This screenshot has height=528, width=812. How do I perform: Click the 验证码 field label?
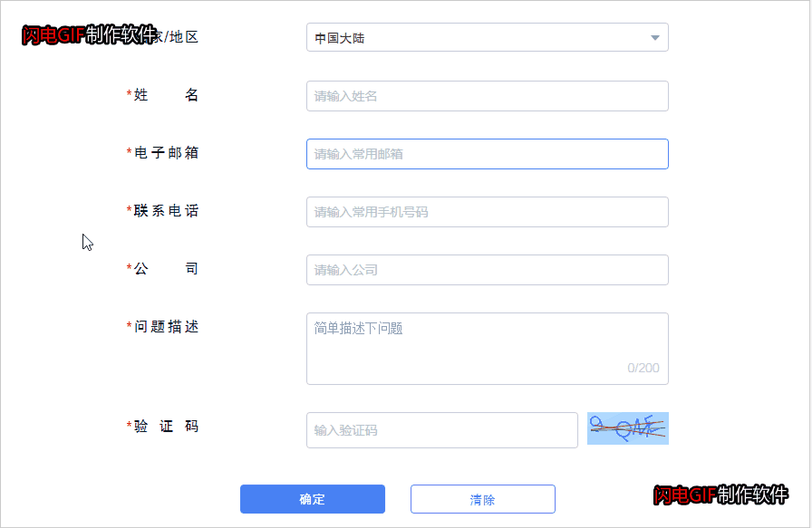tap(168, 426)
